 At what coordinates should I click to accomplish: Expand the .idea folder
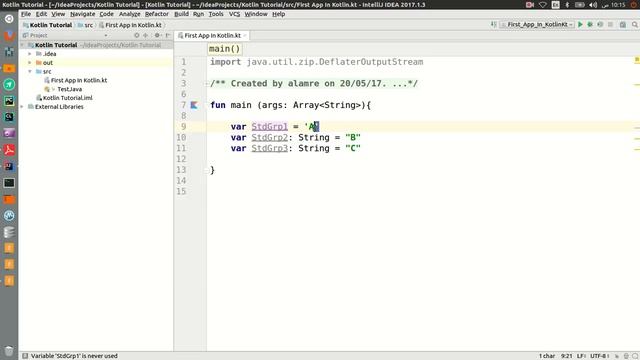click(30, 54)
